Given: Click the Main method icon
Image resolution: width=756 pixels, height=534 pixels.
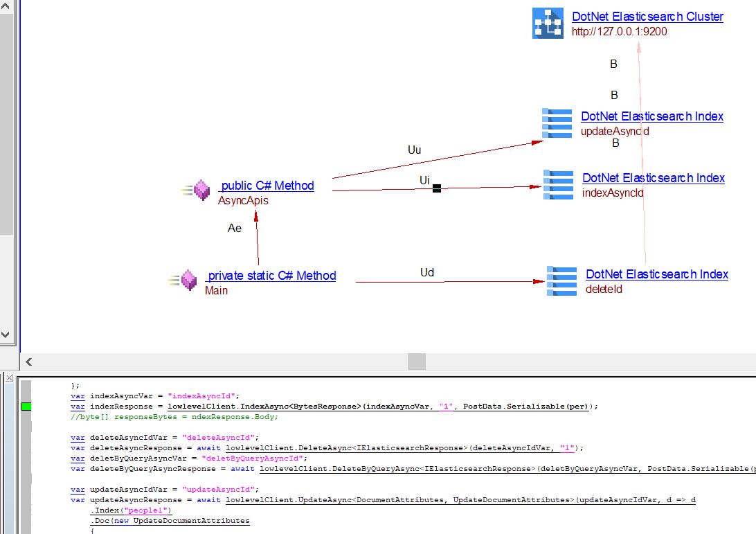Looking at the screenshot, I should point(188,281).
